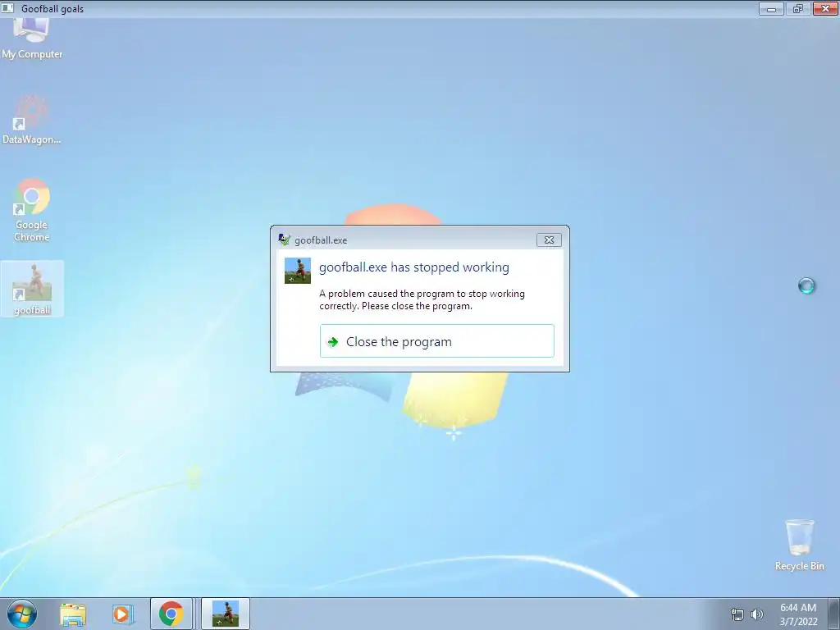This screenshot has width=840, height=630.
Task: Click the goofball taskbar button
Action: coord(226,614)
